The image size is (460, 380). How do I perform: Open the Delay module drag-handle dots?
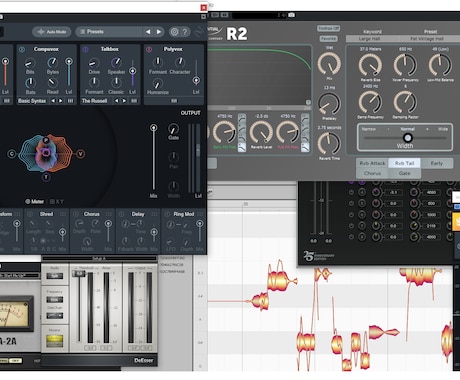(154, 214)
